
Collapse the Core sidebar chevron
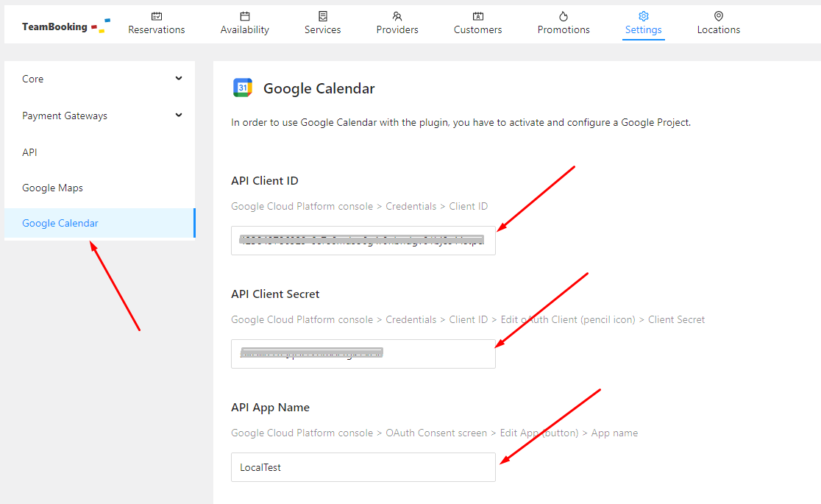click(x=178, y=77)
